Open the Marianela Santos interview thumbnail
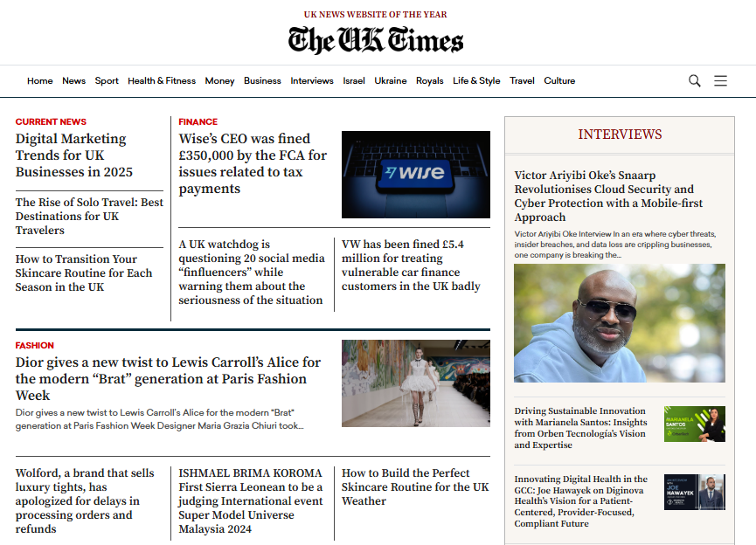 pyautogui.click(x=694, y=424)
